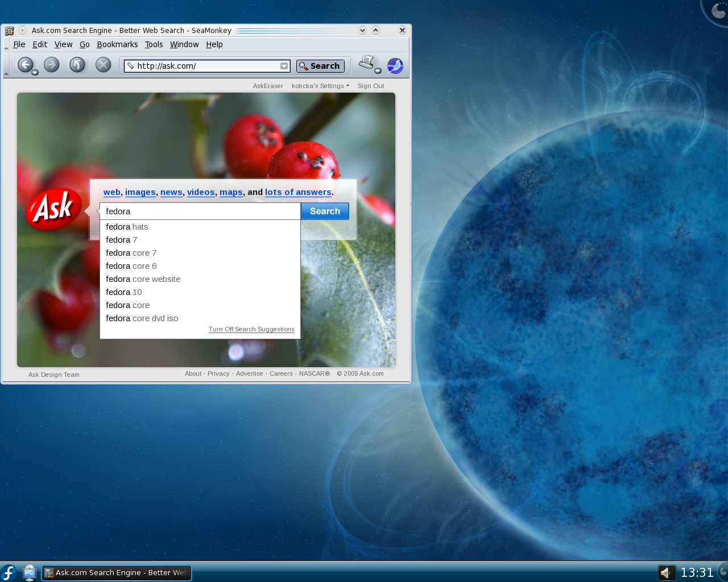Open the Go menu
This screenshot has height=582, width=728.
coord(85,44)
